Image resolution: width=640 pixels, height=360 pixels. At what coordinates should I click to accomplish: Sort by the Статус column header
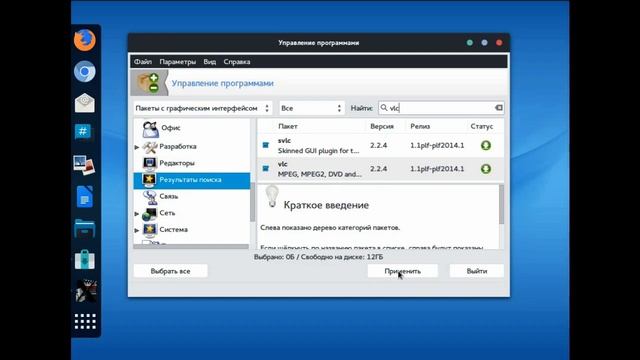pyautogui.click(x=482, y=126)
